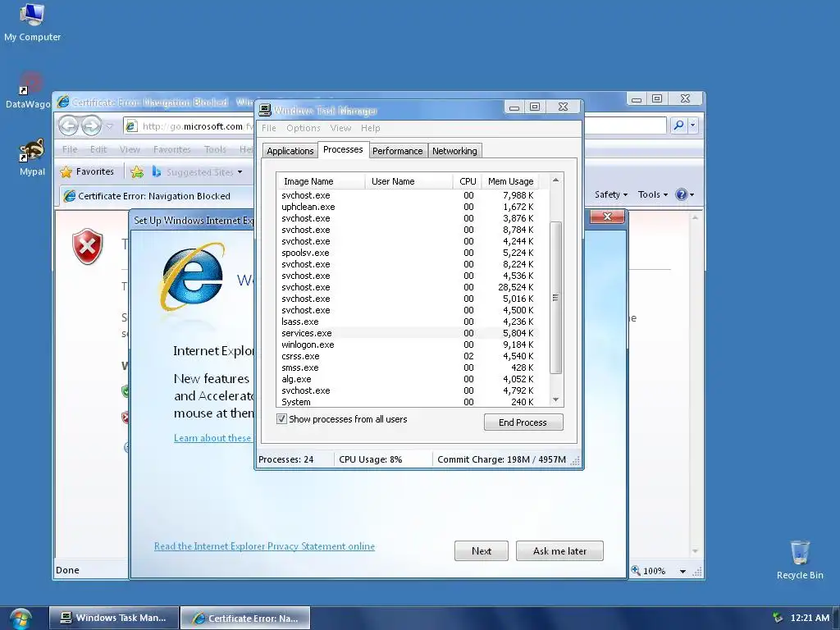Viewport: 840px width, 630px height.
Task: Sort by the Image Name column header
Action: [x=321, y=181]
